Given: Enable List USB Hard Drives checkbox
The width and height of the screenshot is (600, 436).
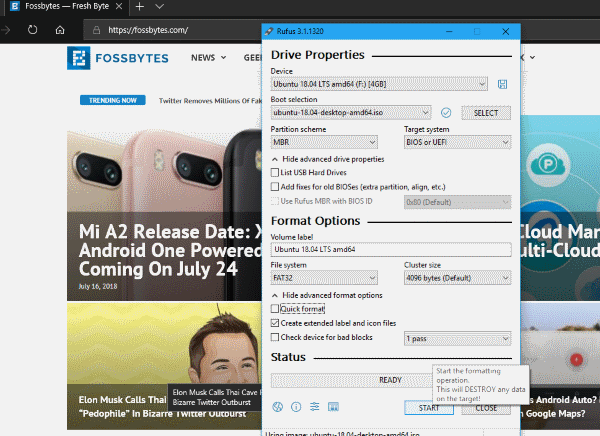Looking at the screenshot, I should (x=276, y=173).
